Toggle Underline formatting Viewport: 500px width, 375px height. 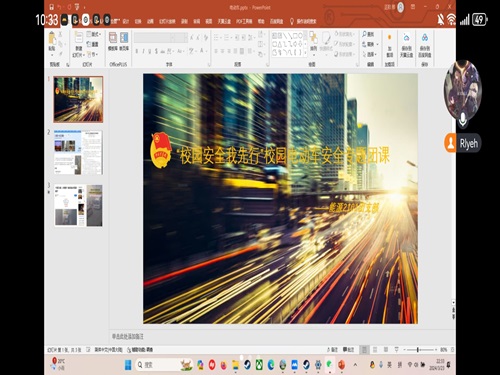coord(150,51)
